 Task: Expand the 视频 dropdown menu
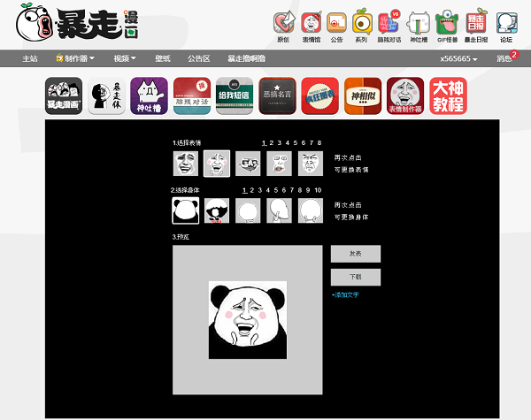tap(125, 58)
